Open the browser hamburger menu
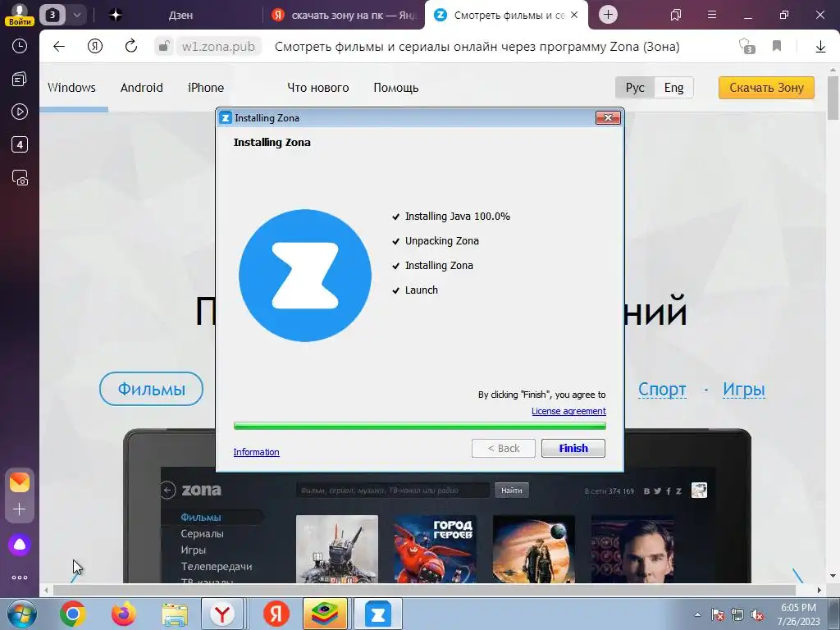Screen dimensions: 840x630 click(712, 15)
